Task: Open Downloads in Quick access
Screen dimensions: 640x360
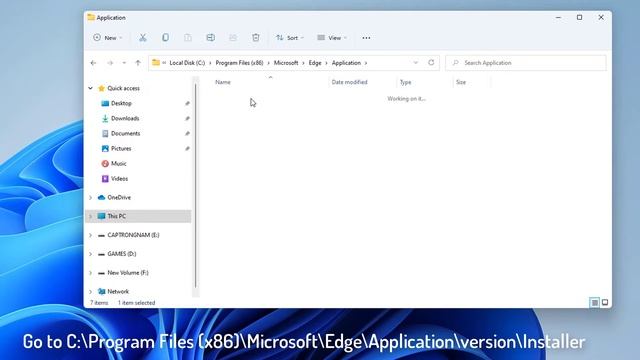Action: pos(125,118)
